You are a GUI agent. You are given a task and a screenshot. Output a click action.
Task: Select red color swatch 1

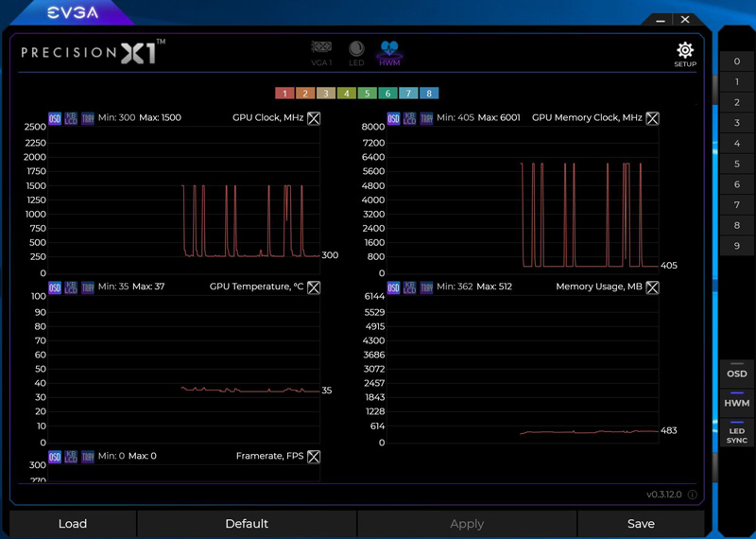[285, 93]
